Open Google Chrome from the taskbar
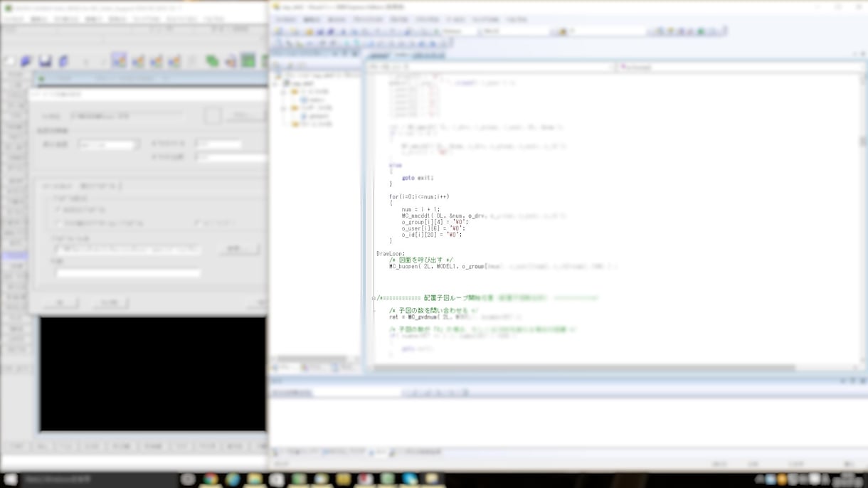 tap(211, 479)
